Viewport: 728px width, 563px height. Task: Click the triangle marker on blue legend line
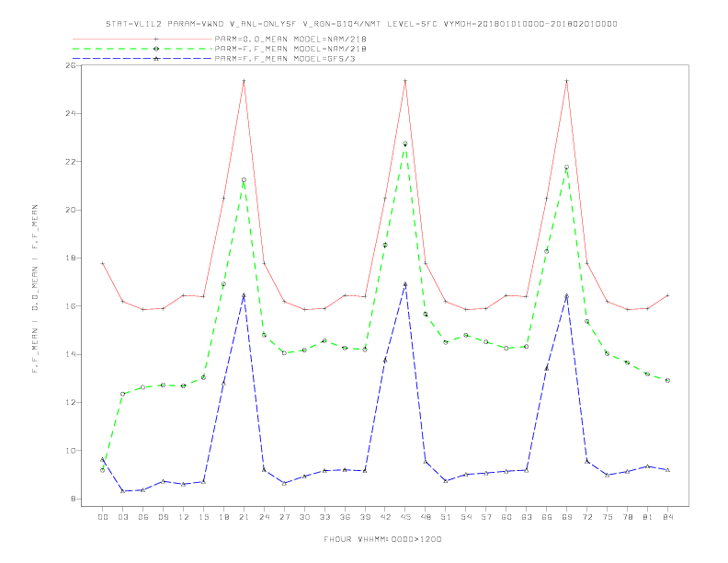[x=156, y=59]
